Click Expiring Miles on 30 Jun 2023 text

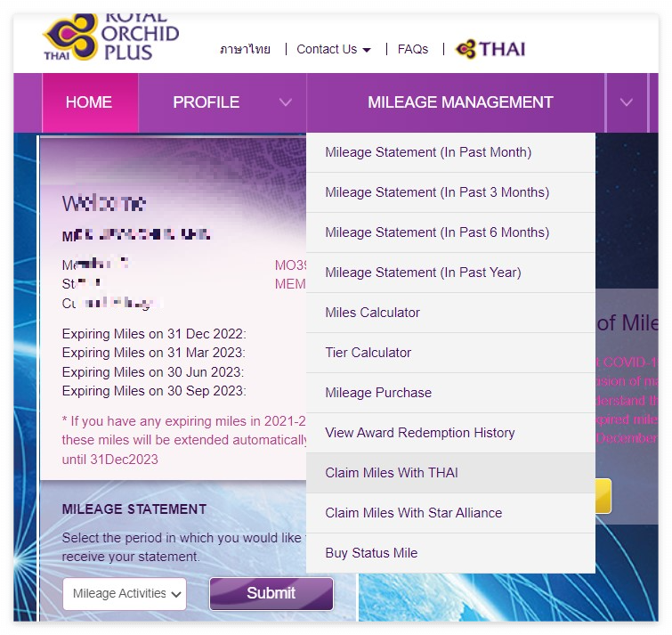pos(153,371)
